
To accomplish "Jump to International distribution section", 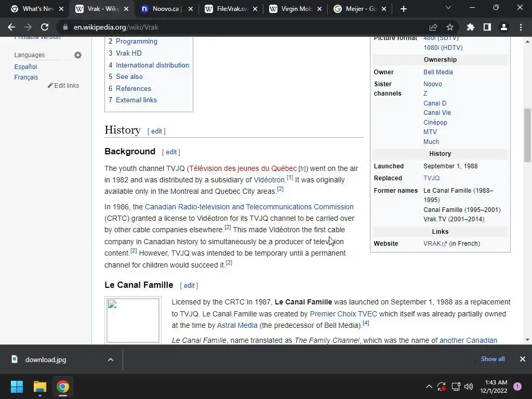I will 152,65.
